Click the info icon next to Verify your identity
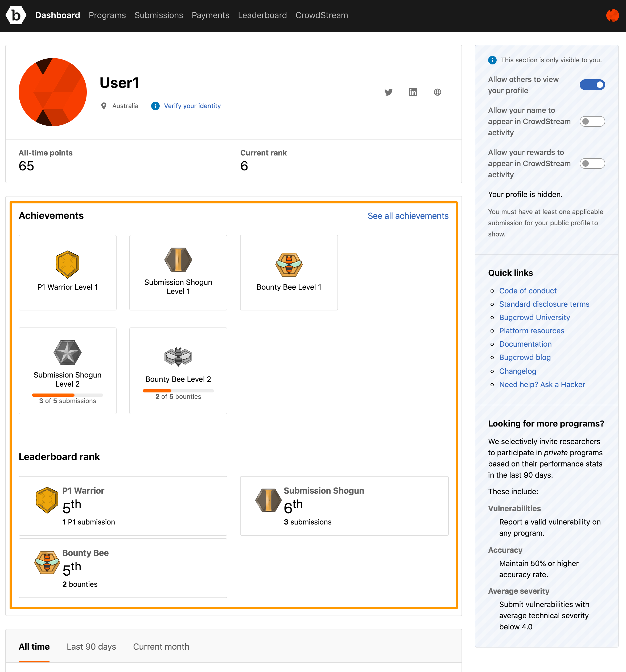 click(155, 106)
